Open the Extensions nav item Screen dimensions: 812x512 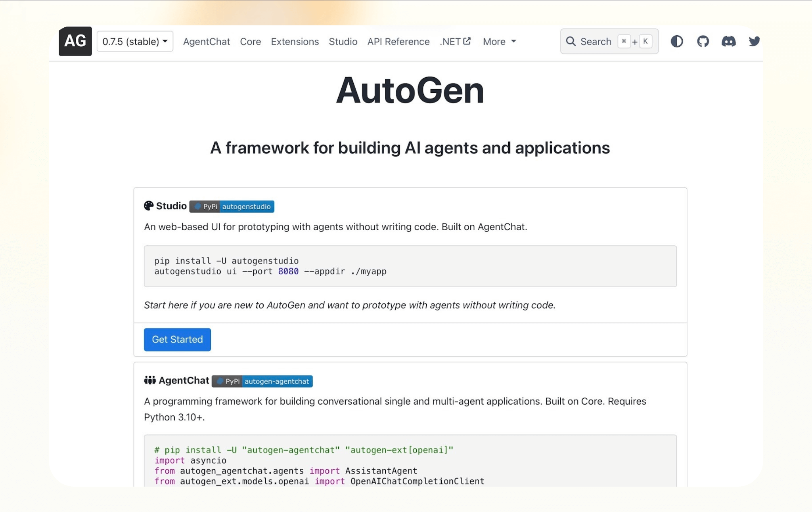pyautogui.click(x=295, y=42)
